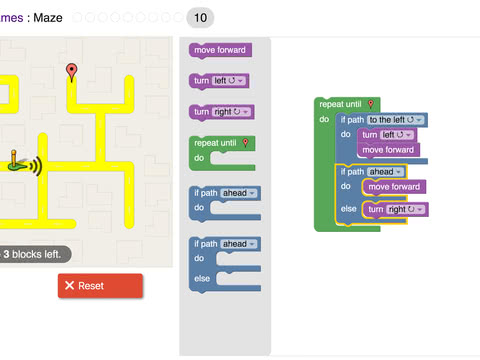Open the turn left dropdown in toolbox
This screenshot has width=480, height=360.
[229, 81]
